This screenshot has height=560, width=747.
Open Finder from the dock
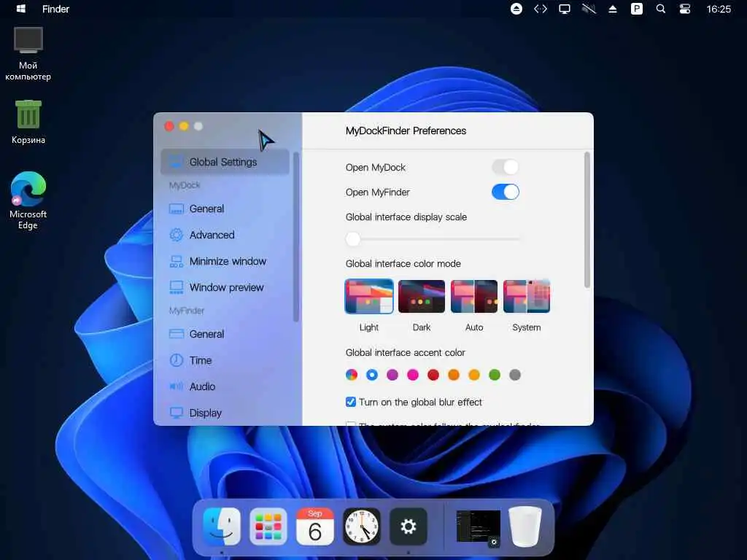[x=222, y=526]
